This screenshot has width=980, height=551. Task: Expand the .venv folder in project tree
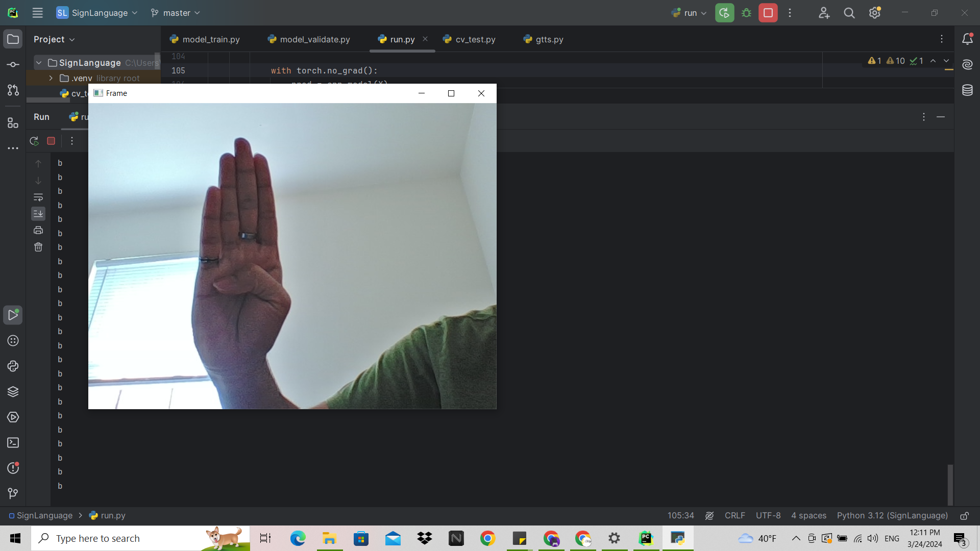(51, 78)
